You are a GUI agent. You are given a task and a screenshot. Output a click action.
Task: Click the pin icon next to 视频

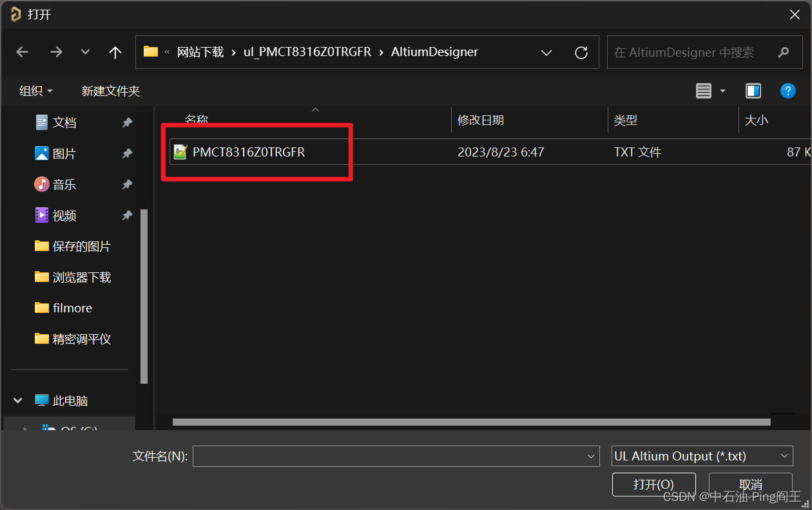point(127,215)
